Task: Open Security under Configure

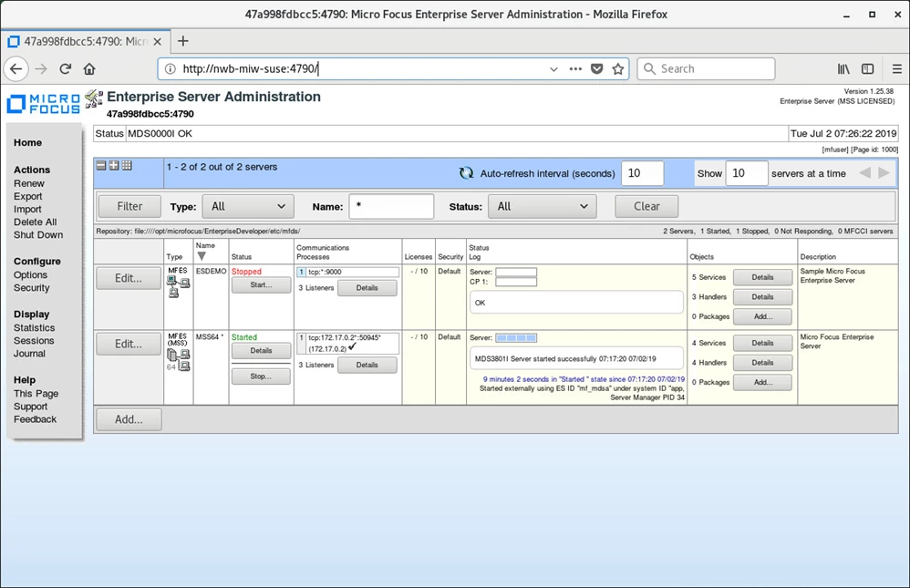Action: point(31,287)
